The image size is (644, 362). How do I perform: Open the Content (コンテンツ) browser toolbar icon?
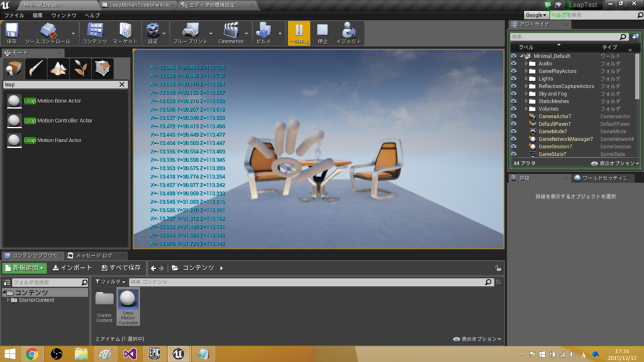(x=94, y=33)
